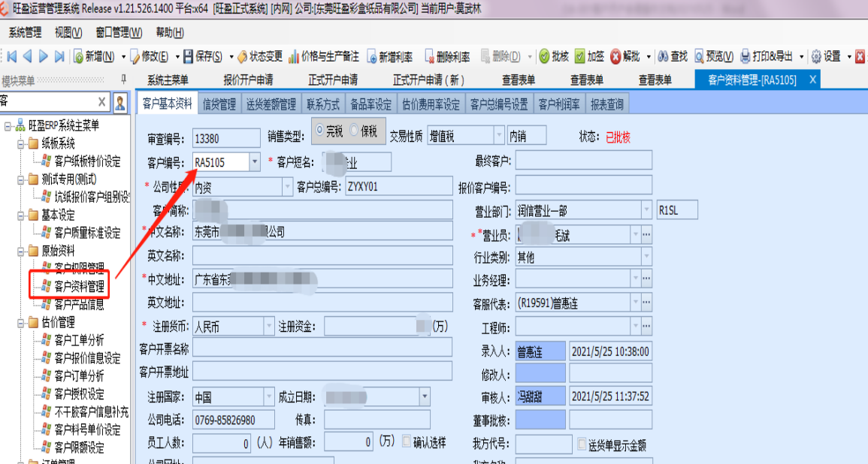Open the 窗口管理(W) menu
The width and height of the screenshot is (868, 464).
click(119, 32)
